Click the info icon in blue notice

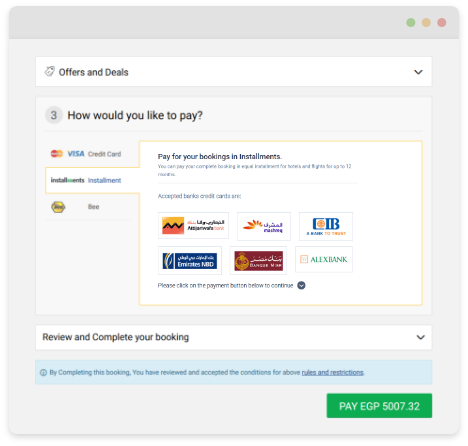(43, 372)
